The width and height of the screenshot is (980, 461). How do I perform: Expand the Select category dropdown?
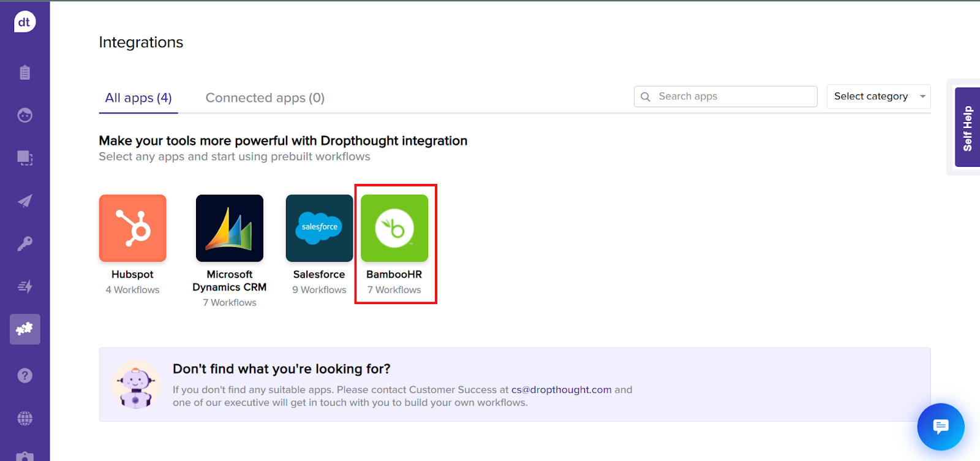pos(878,96)
